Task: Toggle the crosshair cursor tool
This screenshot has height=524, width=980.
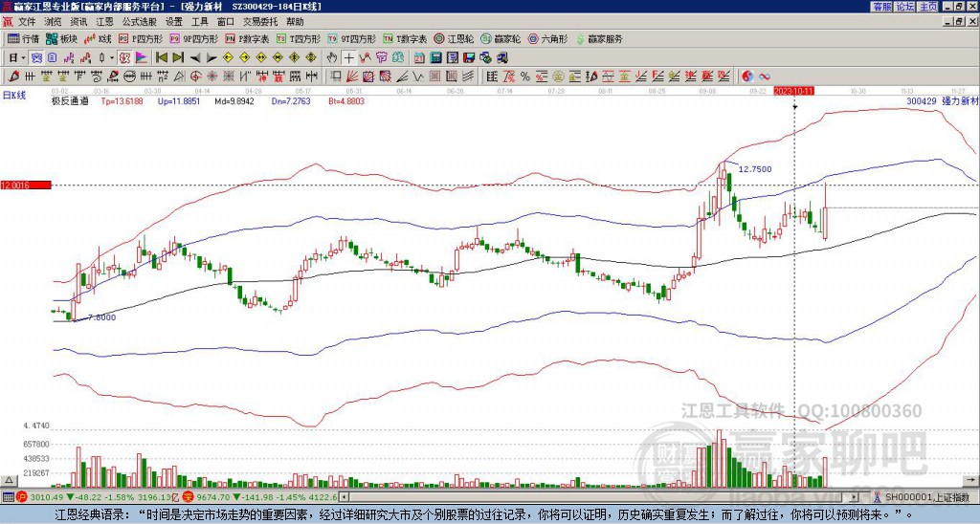Action: click(348, 58)
